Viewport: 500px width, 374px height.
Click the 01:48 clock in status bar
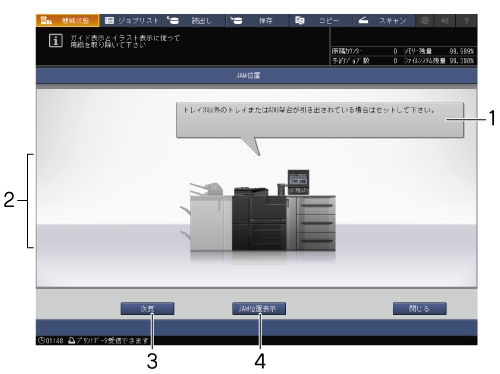pos(51,341)
